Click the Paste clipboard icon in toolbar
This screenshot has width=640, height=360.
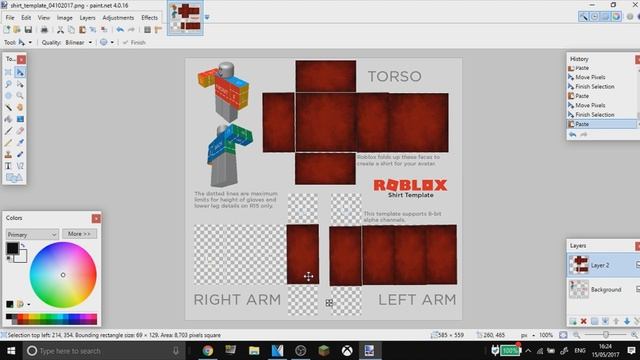click(82, 30)
